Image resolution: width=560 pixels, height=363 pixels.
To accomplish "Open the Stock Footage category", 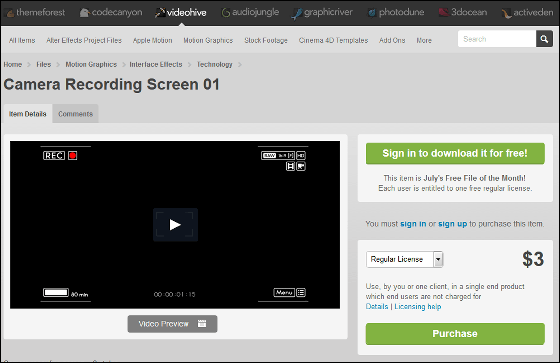I will click(266, 40).
